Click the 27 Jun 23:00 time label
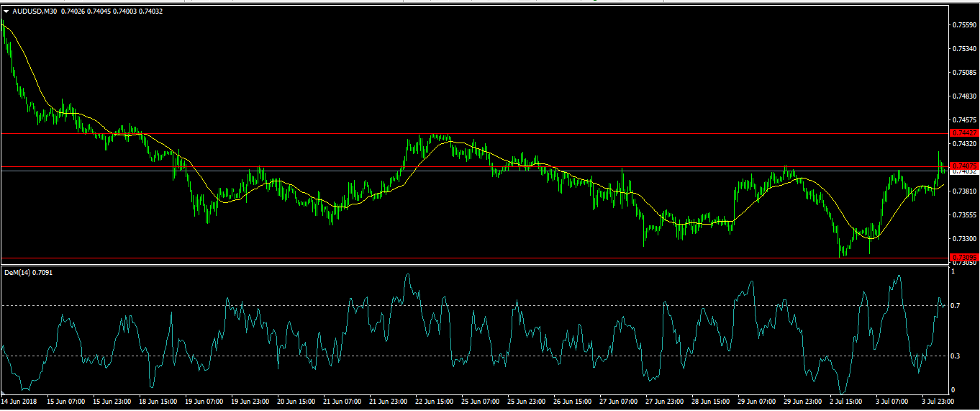 pos(665,401)
